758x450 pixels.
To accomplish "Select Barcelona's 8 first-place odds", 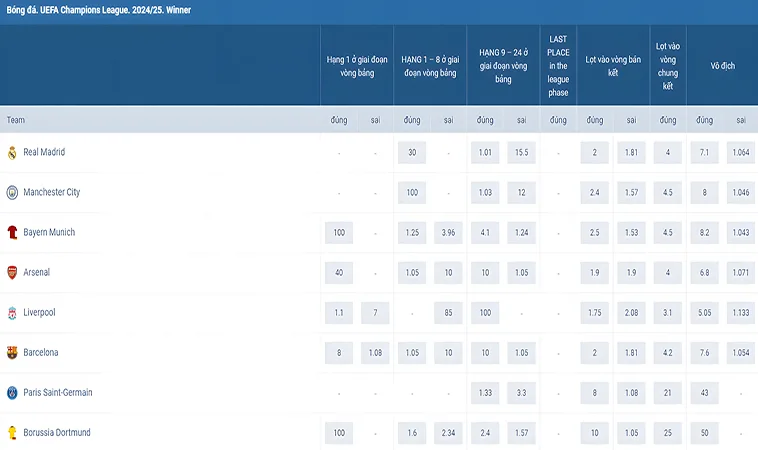I will click(x=339, y=353).
